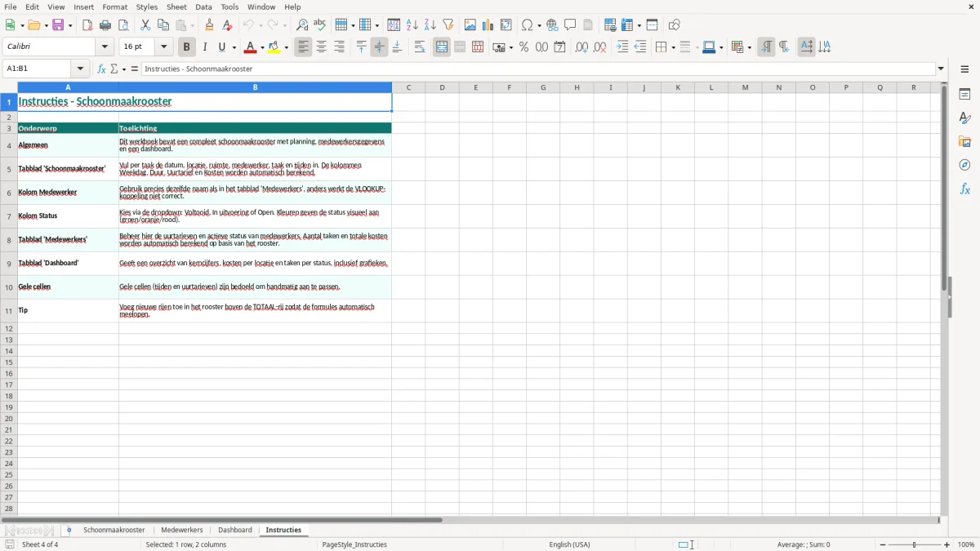Viewport: 980px width, 551px height.
Task: Open the underline style dropdown arrow
Action: [234, 47]
